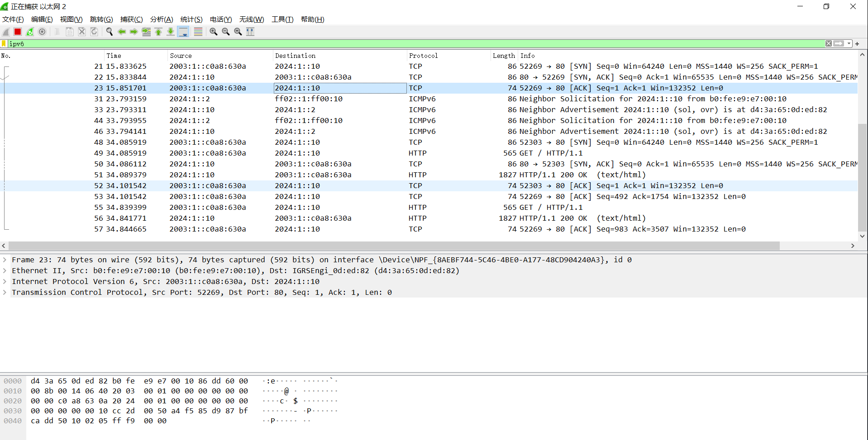
Task: Click into the ipv6 display filter field
Action: 416,44
